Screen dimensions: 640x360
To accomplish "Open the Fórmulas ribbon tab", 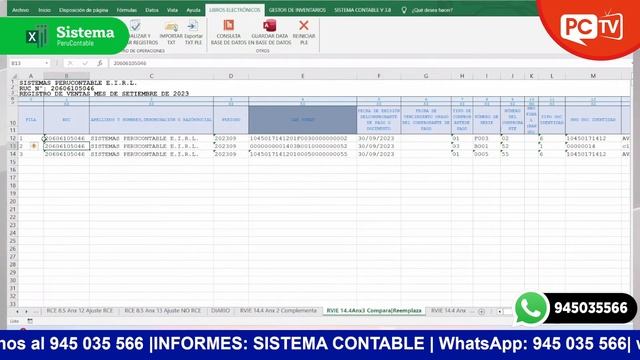I will 127,10.
